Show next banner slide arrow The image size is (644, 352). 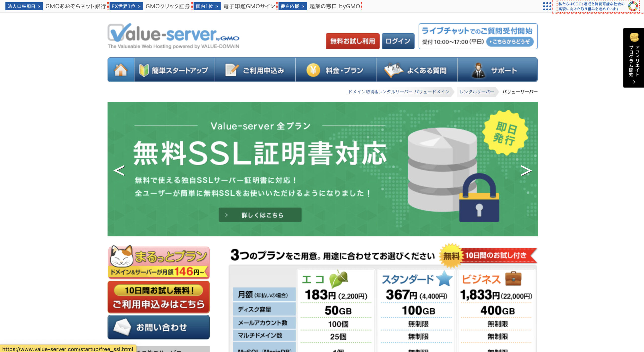pyautogui.click(x=526, y=170)
